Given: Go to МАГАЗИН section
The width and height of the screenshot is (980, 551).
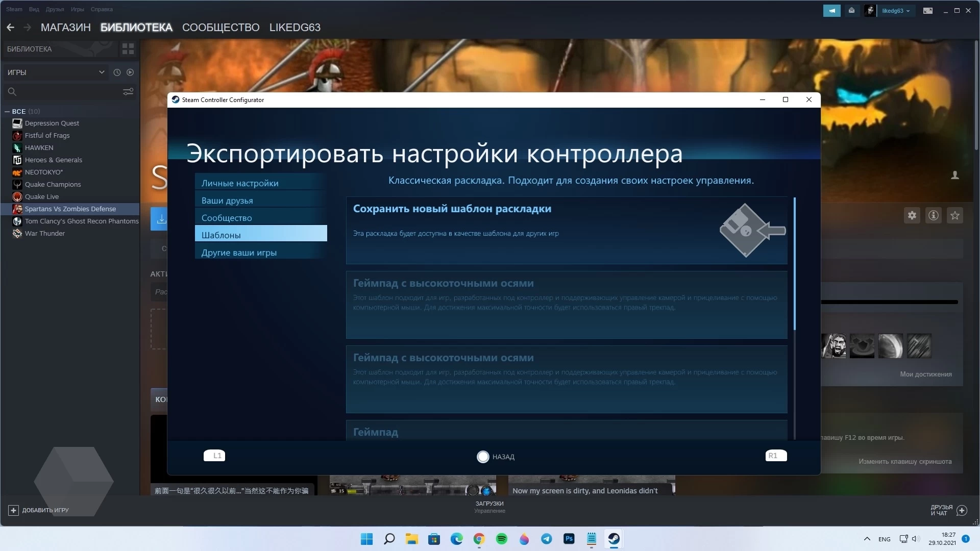Looking at the screenshot, I should click(x=66, y=28).
